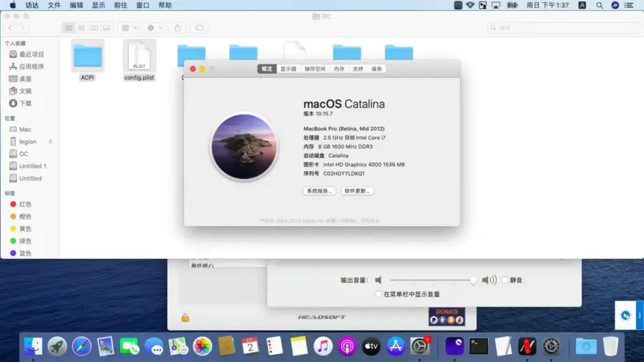Launch Launchpad rocket icon in Dock
This screenshot has width=644, height=362.
[57, 346]
